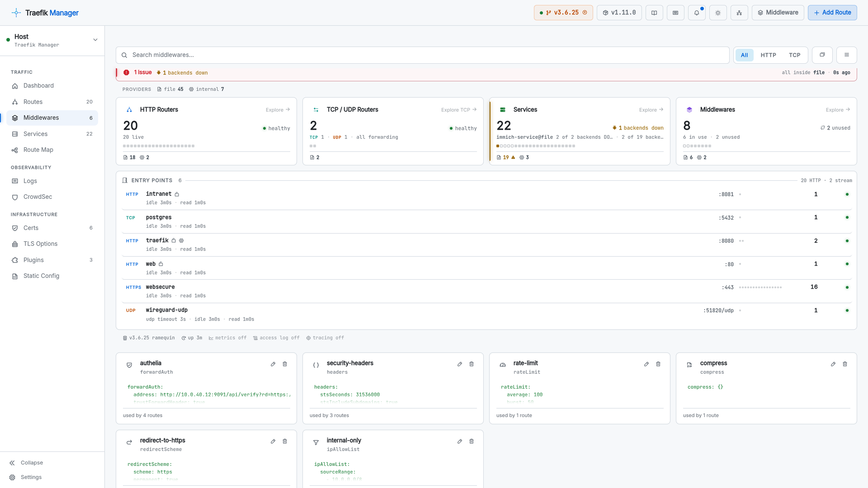Explore HTTP Routers
Image resolution: width=868 pixels, height=488 pixels.
[x=278, y=110]
